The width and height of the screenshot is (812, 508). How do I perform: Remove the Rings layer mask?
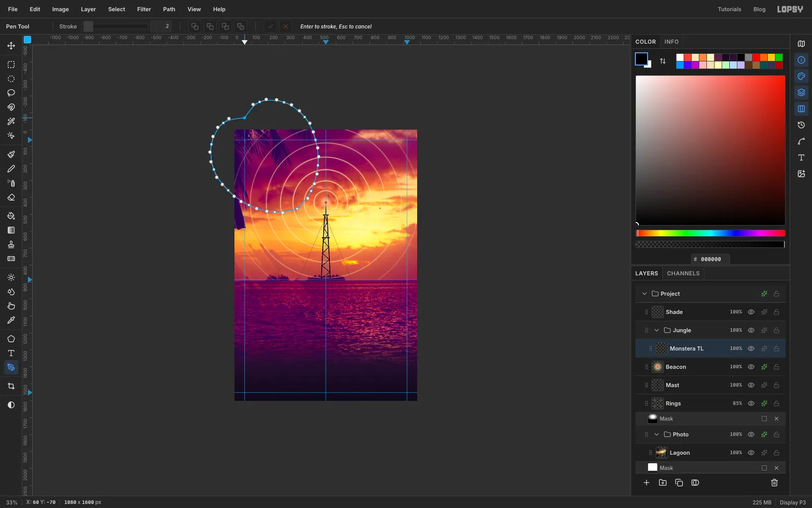pyautogui.click(x=776, y=419)
